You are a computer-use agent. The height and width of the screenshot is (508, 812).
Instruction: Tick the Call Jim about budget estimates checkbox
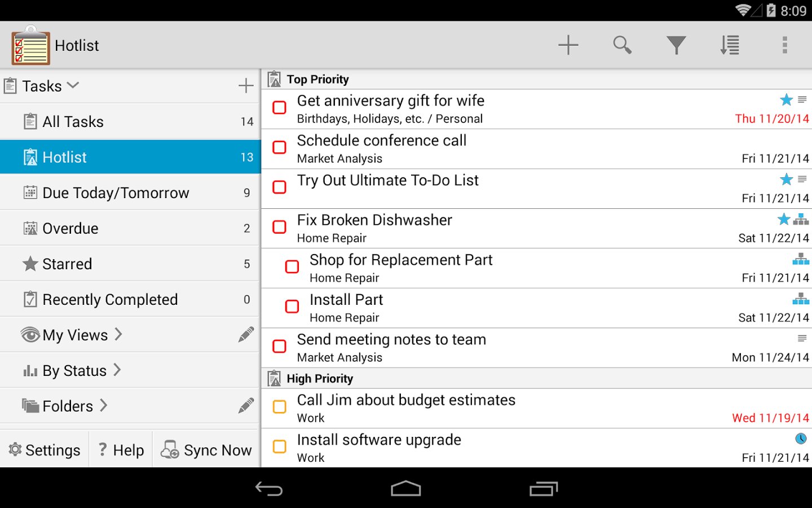(x=280, y=407)
